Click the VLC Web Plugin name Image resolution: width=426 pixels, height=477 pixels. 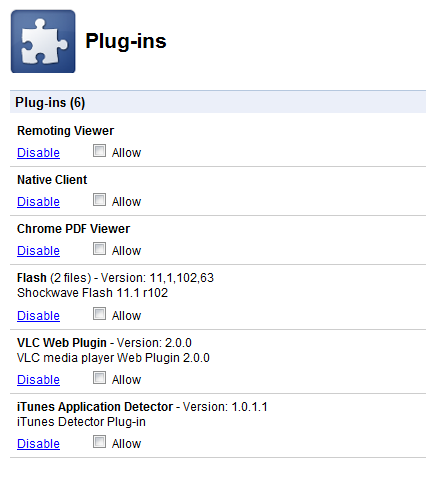click(62, 343)
